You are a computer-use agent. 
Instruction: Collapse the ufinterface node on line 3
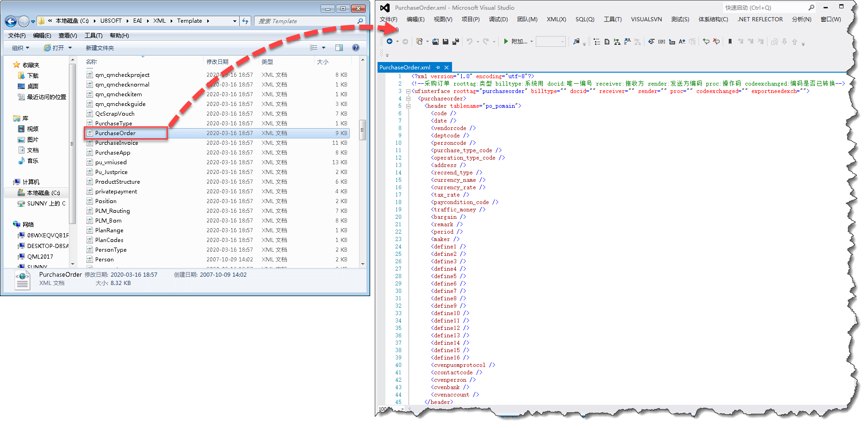[408, 91]
